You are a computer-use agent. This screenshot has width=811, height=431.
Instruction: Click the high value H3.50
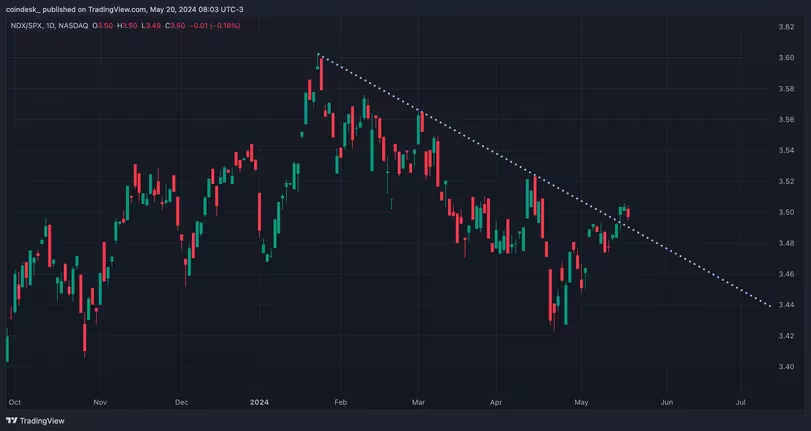pyautogui.click(x=127, y=26)
